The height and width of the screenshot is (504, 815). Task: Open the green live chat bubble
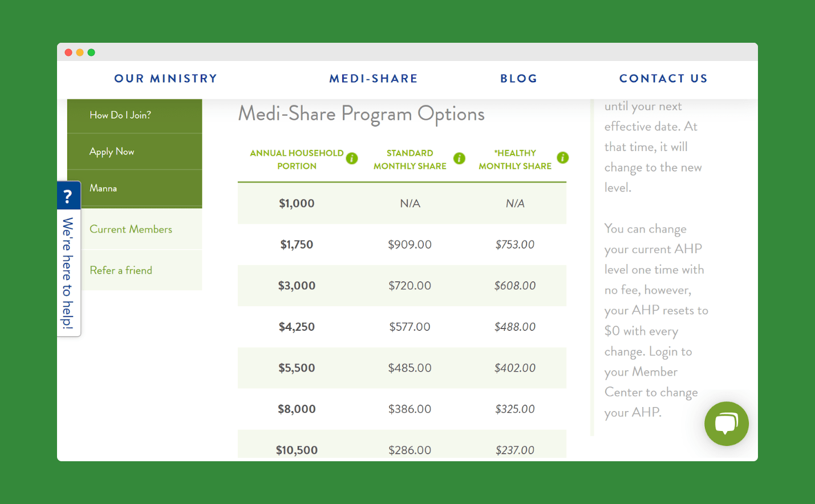pyautogui.click(x=726, y=424)
